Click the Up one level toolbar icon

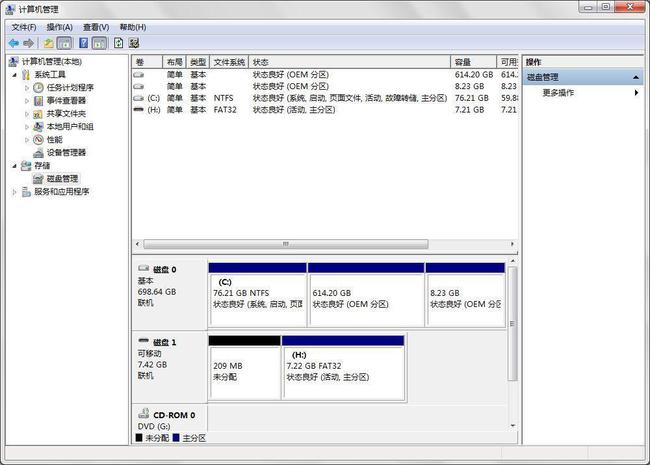49,43
